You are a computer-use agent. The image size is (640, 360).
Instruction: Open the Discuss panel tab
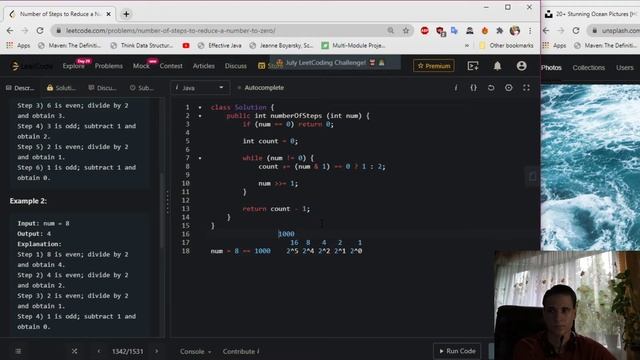pos(102,88)
